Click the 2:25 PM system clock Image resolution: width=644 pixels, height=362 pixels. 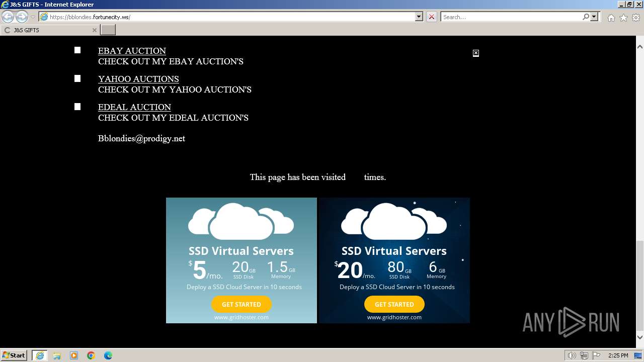618,355
